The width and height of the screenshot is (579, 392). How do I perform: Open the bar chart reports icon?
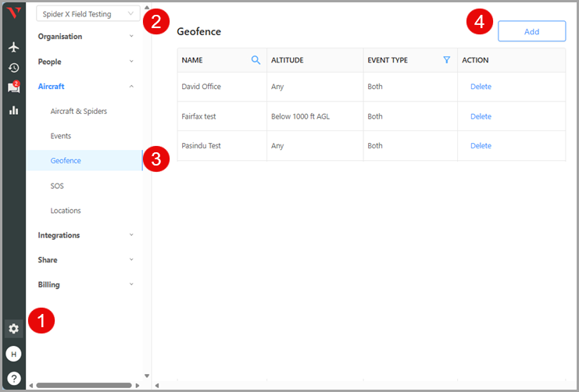[x=13, y=110]
